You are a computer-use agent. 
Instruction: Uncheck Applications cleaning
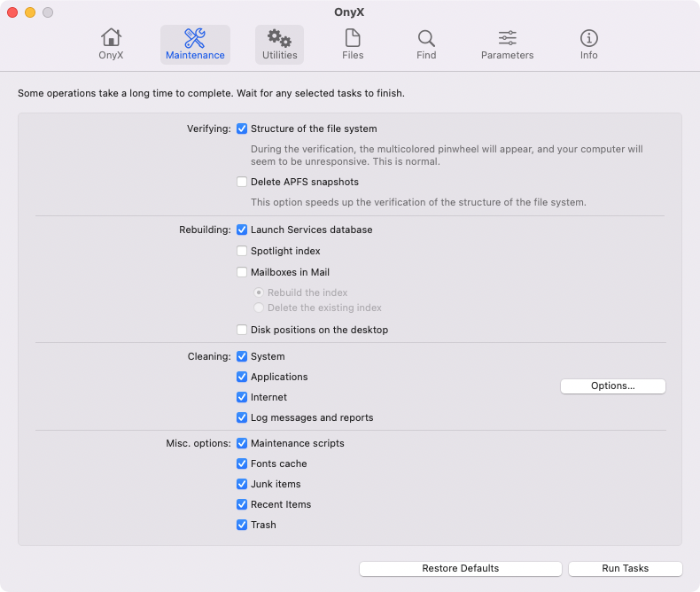pos(242,377)
